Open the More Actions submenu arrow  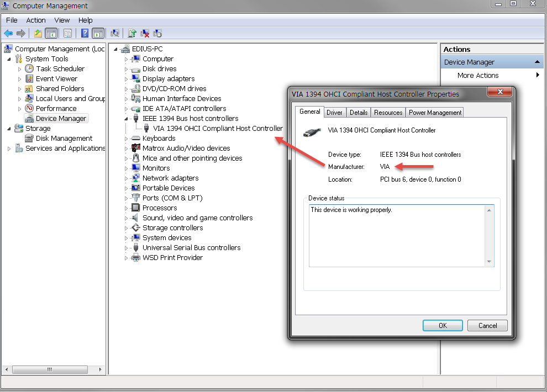tap(538, 76)
